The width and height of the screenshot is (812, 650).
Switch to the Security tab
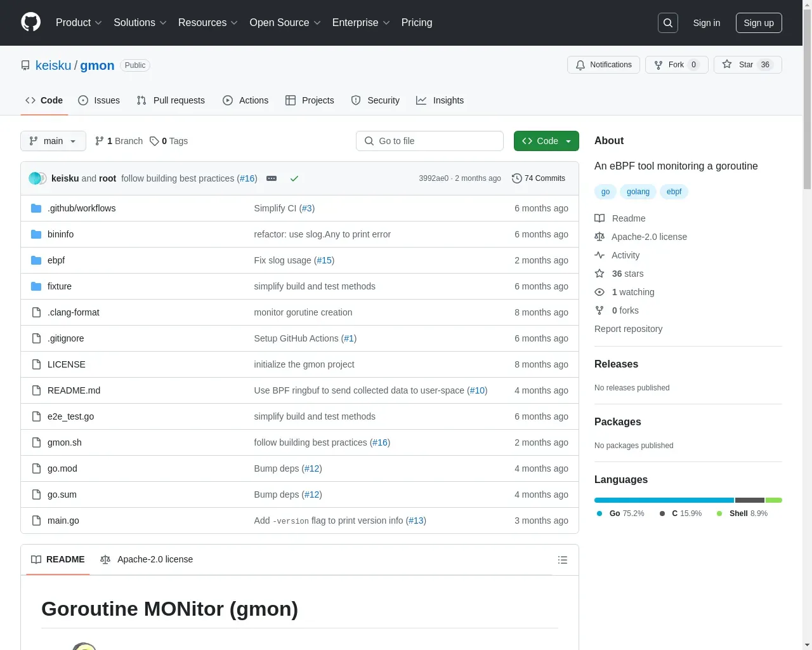tap(376, 100)
